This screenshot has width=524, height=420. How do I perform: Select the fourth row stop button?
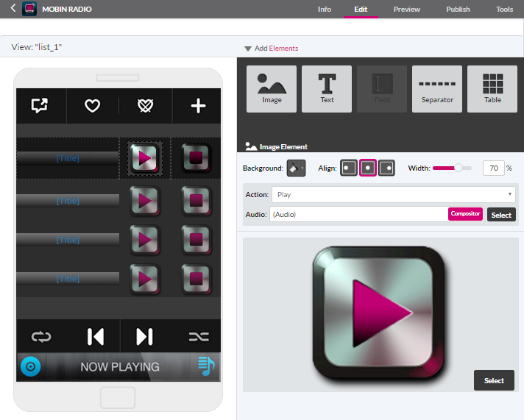[x=196, y=278]
